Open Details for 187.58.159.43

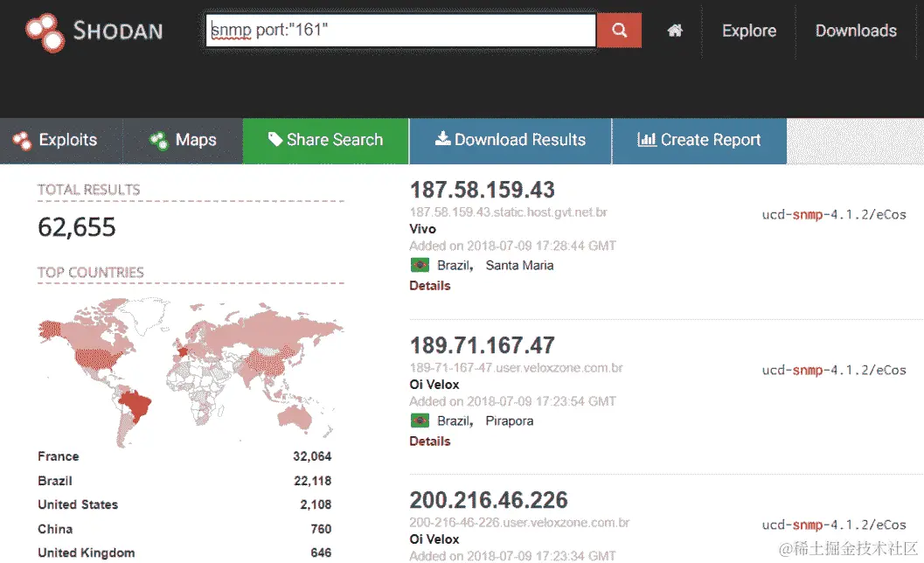(x=429, y=286)
